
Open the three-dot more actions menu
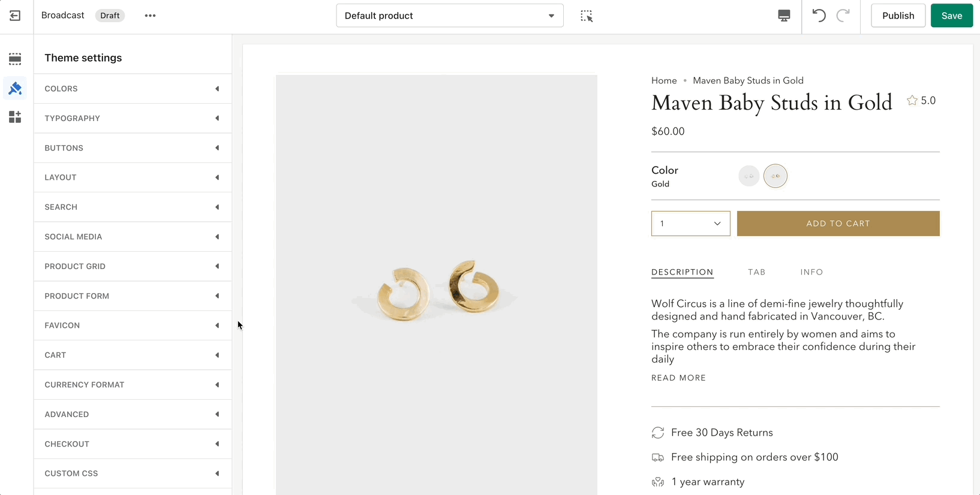(x=150, y=16)
